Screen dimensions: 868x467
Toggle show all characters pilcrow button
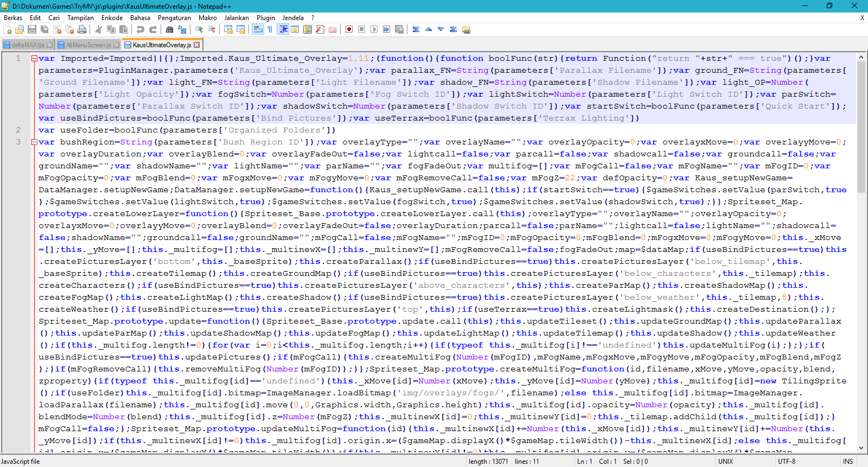pos(270,29)
